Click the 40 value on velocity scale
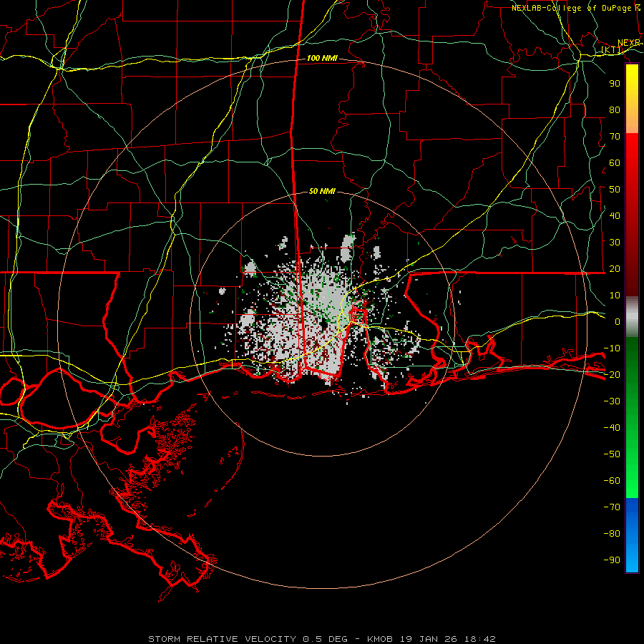This screenshot has width=644, height=644. click(615, 216)
